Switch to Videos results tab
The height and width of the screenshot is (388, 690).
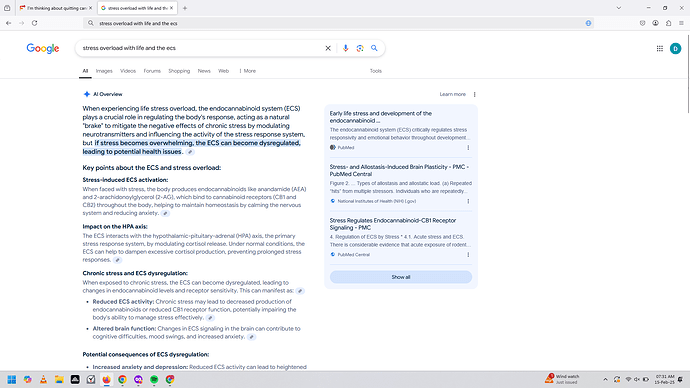pyautogui.click(x=128, y=71)
